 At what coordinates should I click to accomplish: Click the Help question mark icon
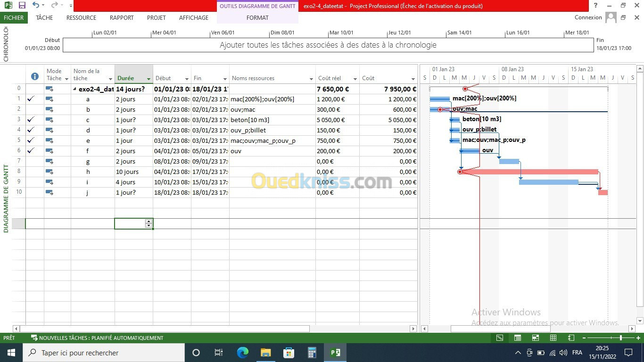click(x=596, y=5)
